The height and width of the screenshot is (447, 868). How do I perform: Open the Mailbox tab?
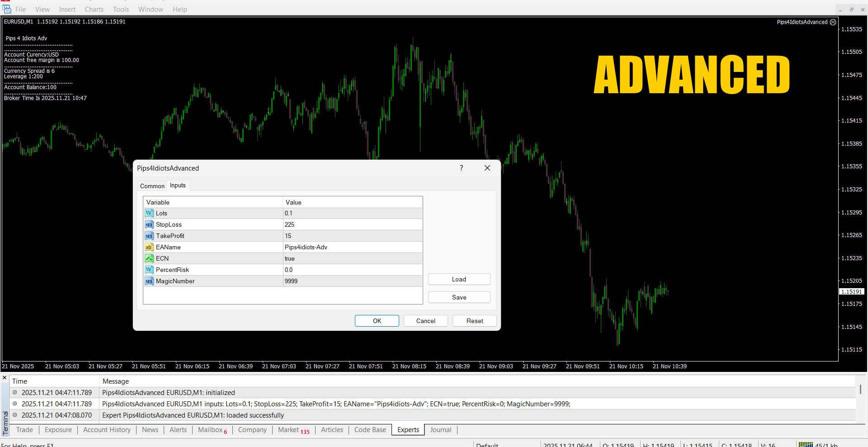tap(212, 430)
